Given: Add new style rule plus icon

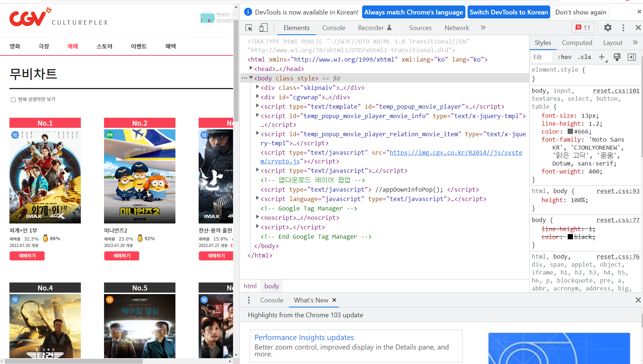Looking at the screenshot, I should point(602,57).
